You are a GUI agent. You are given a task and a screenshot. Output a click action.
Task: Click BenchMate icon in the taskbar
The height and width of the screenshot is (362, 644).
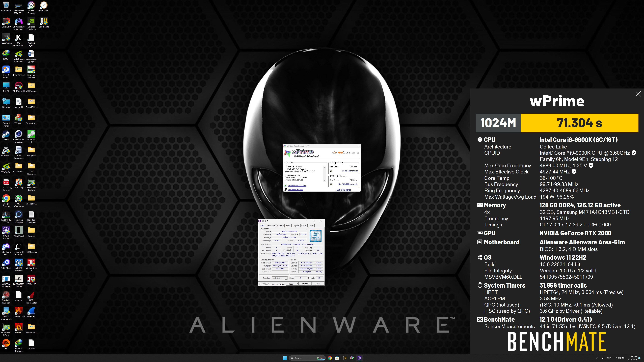[344, 358]
